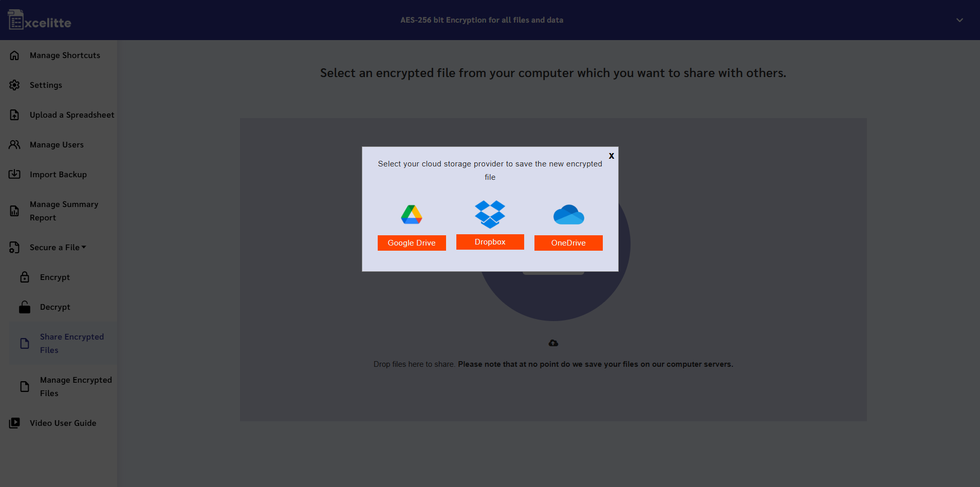Click the Decrypt open padlock icon
This screenshot has width=980, height=487.
[25, 307]
